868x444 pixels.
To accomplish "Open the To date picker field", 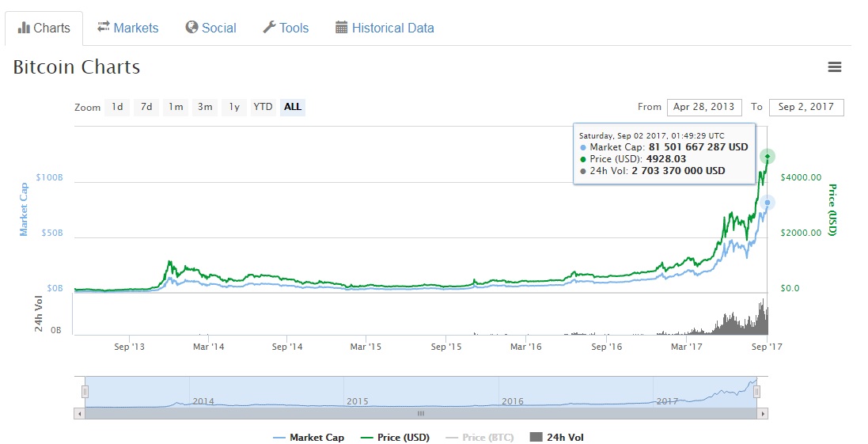I will pos(805,107).
